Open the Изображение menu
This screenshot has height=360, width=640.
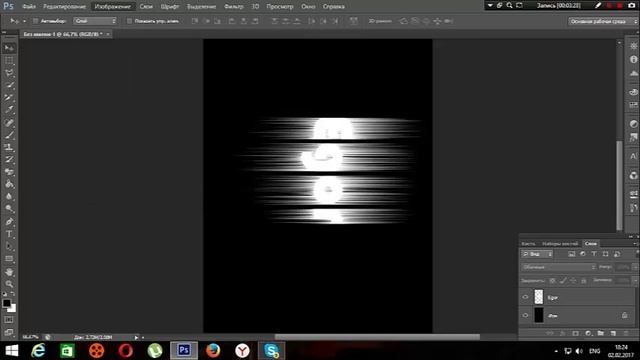(x=113, y=7)
